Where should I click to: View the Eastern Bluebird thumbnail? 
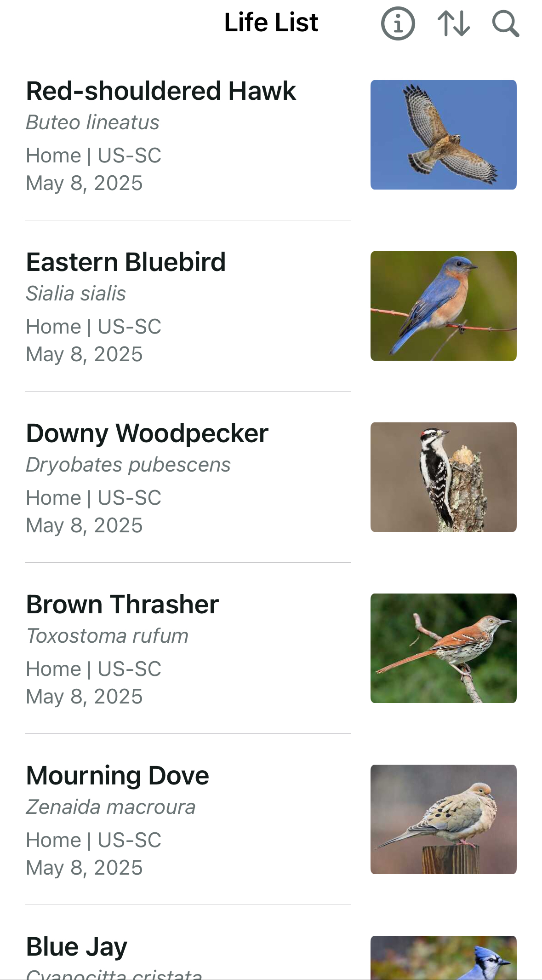pos(443,306)
